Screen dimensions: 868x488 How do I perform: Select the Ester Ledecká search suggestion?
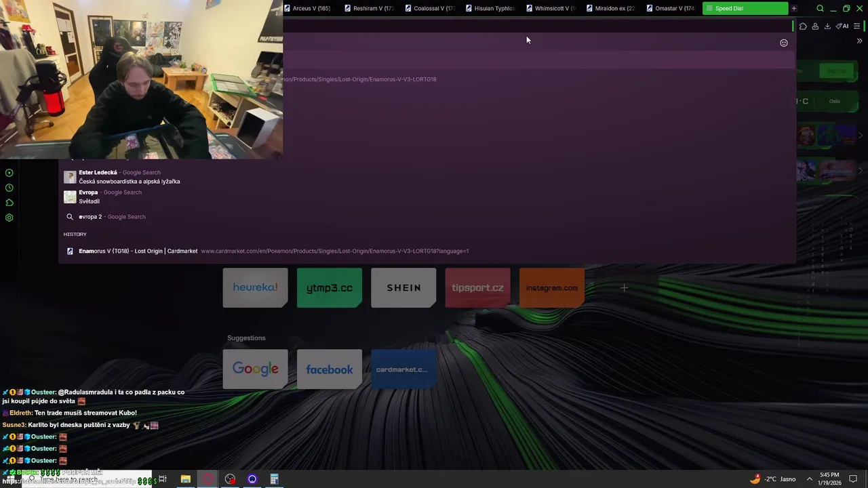[427, 177]
